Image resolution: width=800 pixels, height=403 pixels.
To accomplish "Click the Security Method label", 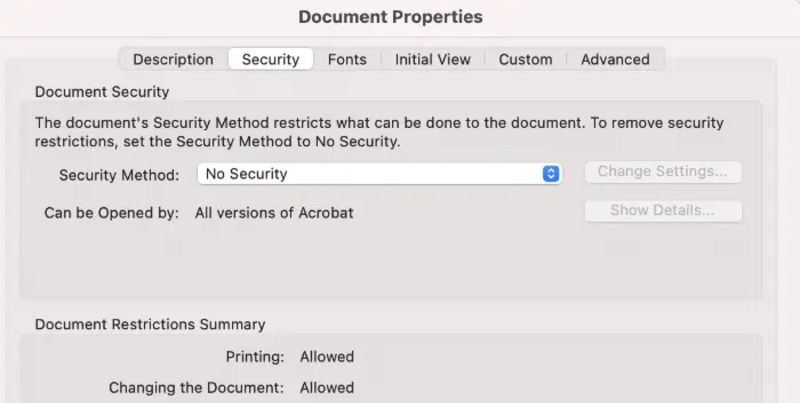I will [x=119, y=175].
